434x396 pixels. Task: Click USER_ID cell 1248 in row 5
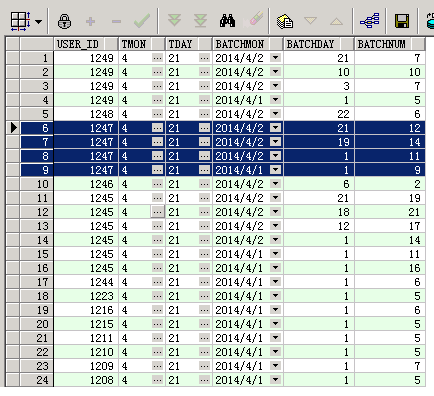[86, 114]
